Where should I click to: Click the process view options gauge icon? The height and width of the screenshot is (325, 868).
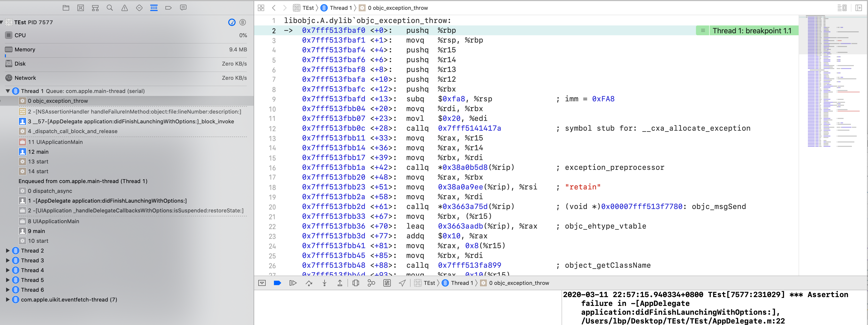tap(232, 22)
